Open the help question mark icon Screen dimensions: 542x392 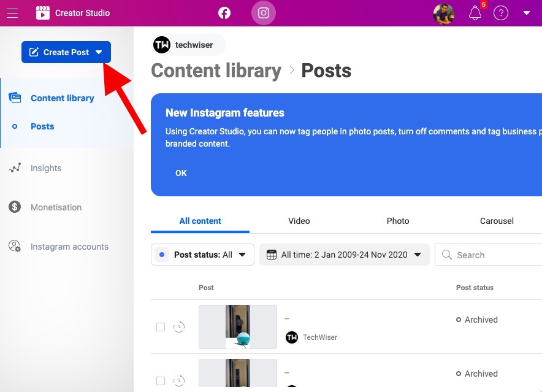501,13
